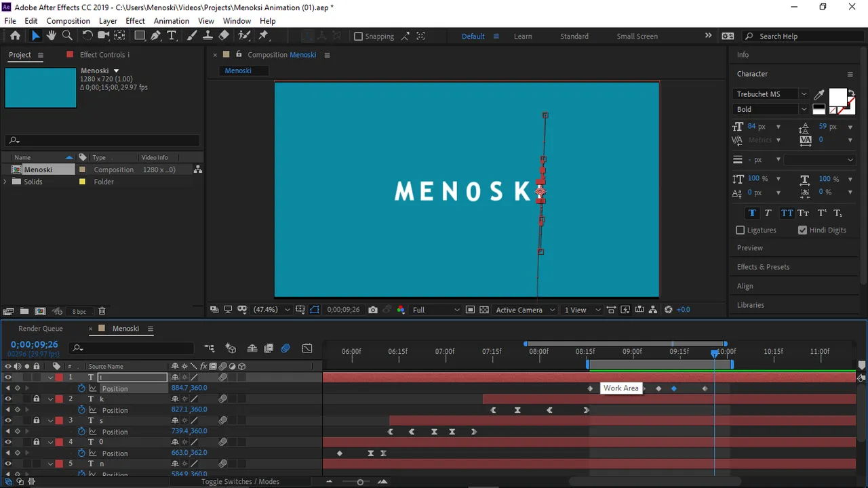868x488 pixels.
Task: Click Toggle Switches / Modes button
Action: (240, 482)
